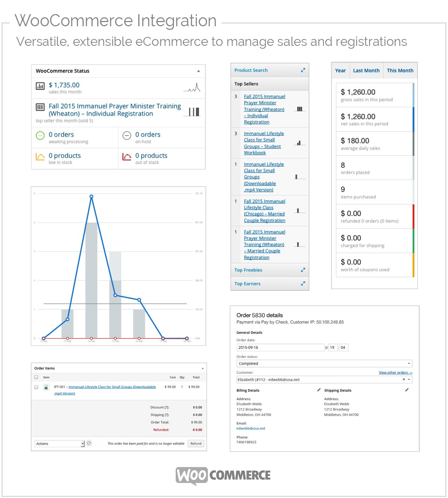Expand the Top Earners panel
Viewport: 448px width, 498px height.
pyautogui.click(x=303, y=283)
